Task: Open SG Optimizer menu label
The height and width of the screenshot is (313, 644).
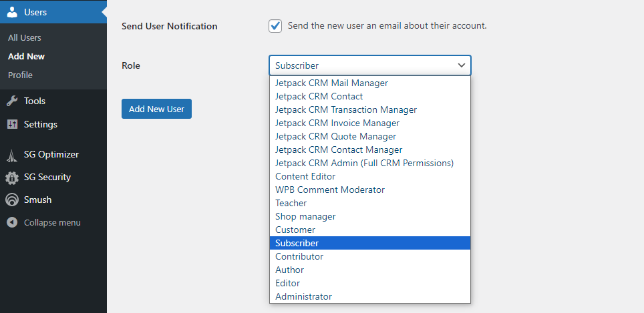Action: [51, 155]
